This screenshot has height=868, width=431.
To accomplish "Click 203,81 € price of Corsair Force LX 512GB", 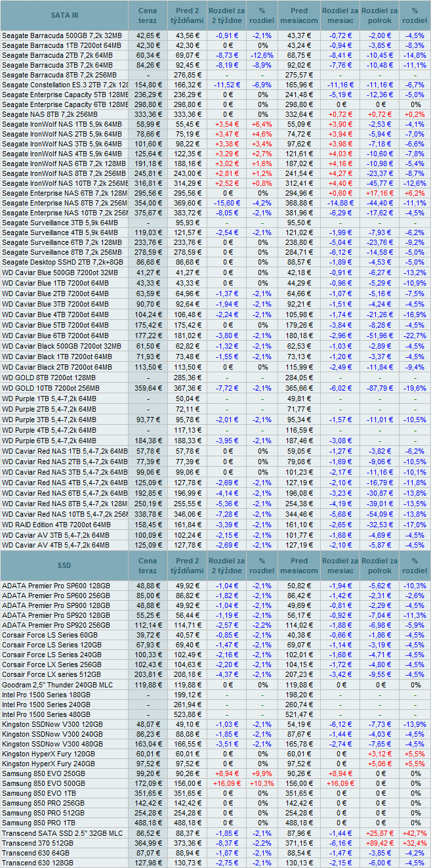I will [148, 674].
